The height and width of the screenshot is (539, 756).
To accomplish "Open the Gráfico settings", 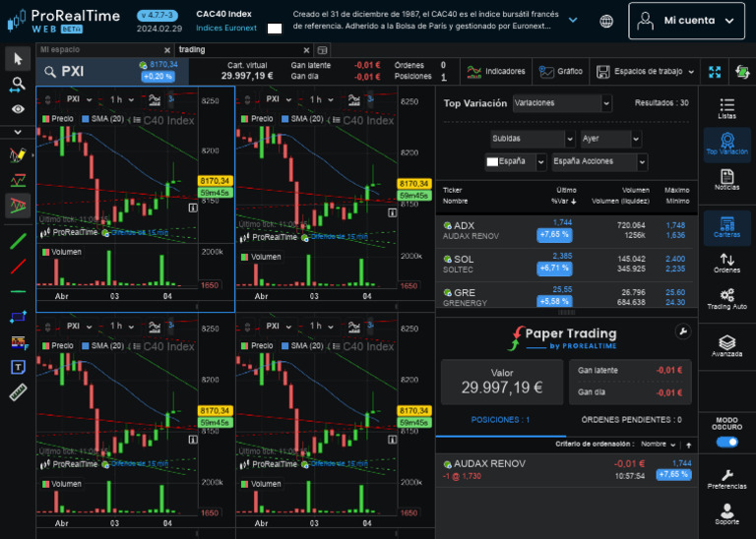I will pyautogui.click(x=561, y=71).
